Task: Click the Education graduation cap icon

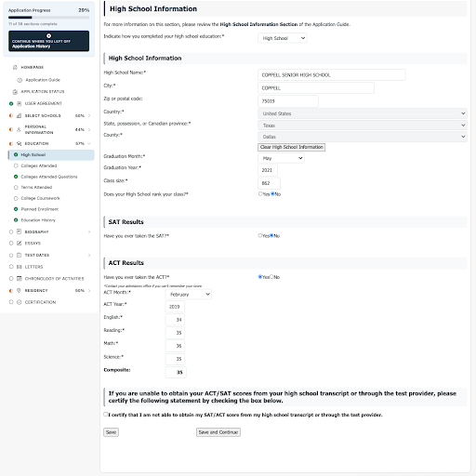Action: click(x=19, y=143)
